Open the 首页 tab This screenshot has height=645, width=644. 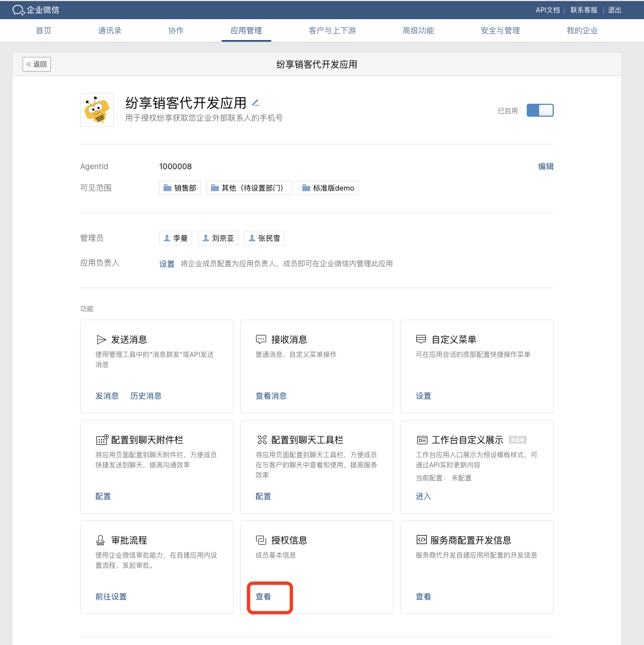click(x=43, y=30)
